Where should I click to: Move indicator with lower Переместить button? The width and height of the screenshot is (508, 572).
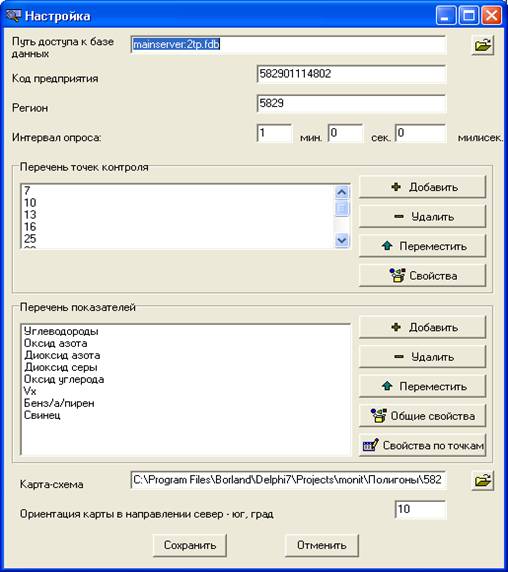pyautogui.click(x=422, y=386)
